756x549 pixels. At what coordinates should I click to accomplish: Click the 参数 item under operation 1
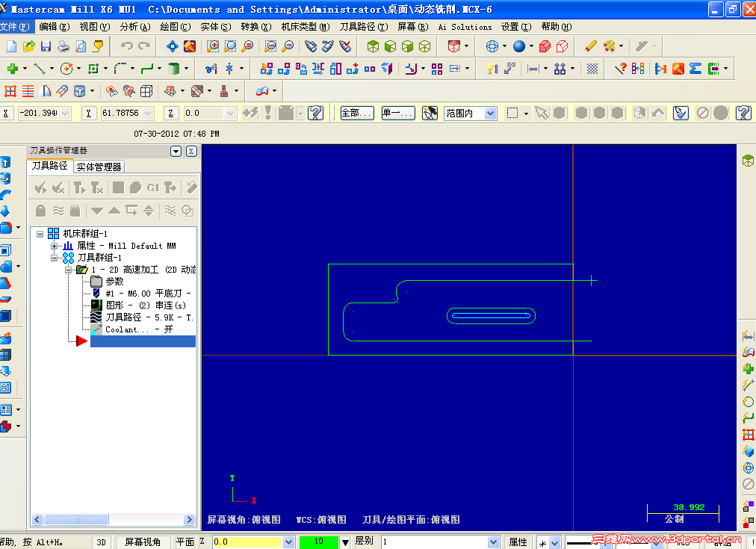pyautogui.click(x=114, y=282)
